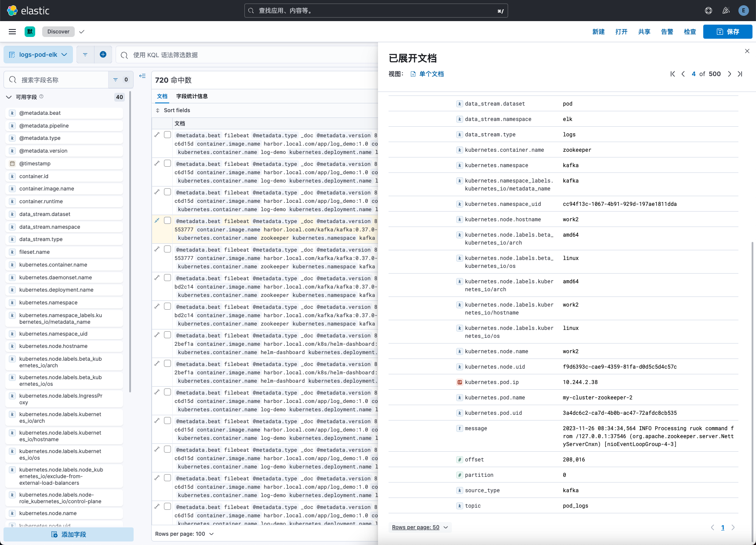Add a filter with the plus icon

point(103,55)
